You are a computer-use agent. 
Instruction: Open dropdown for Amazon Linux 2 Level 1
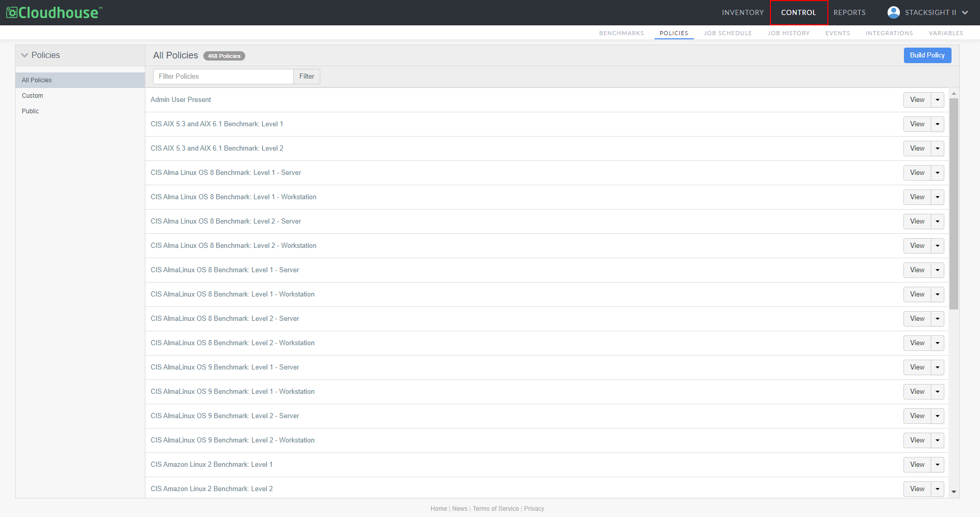click(x=938, y=465)
